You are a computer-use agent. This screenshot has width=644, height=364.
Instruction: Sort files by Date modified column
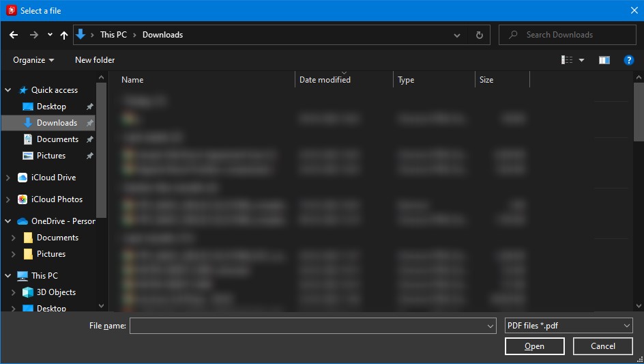pos(325,80)
